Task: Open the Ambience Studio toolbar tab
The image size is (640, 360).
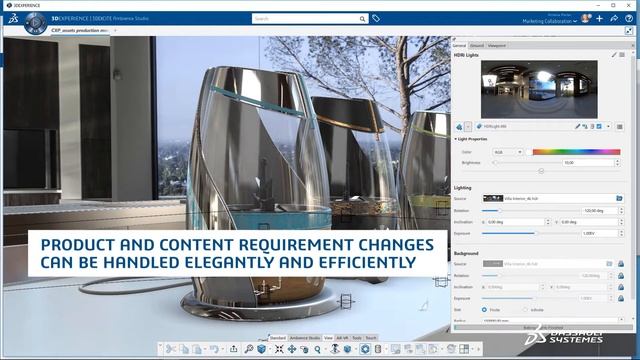Action: [x=305, y=338]
